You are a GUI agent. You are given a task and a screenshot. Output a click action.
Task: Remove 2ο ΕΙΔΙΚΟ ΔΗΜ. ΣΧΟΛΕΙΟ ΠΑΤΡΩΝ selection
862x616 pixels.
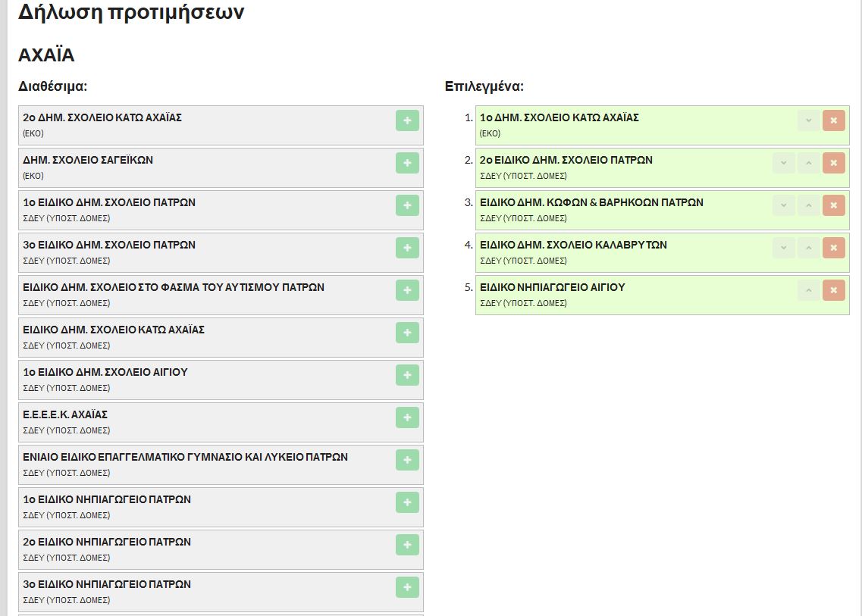point(833,163)
